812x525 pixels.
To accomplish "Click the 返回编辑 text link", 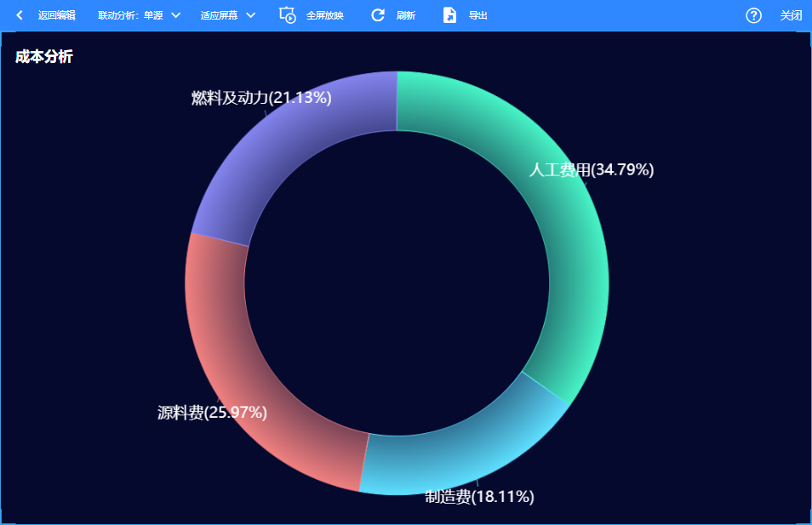I will pyautogui.click(x=57, y=15).
